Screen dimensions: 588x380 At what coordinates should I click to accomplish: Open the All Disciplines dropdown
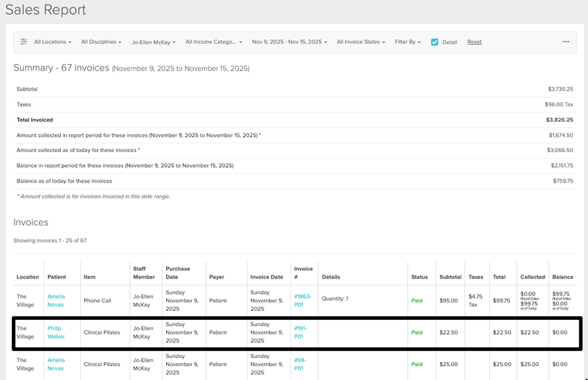(101, 42)
